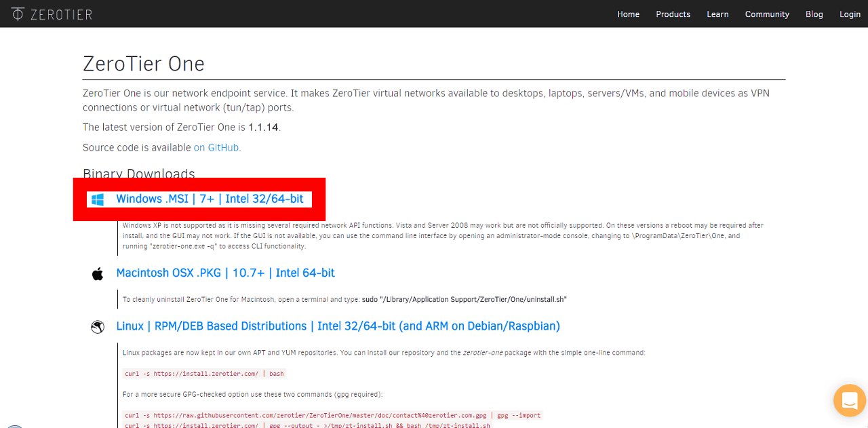Image resolution: width=868 pixels, height=428 pixels.
Task: Click Login in the navigation bar
Action: 850,14
